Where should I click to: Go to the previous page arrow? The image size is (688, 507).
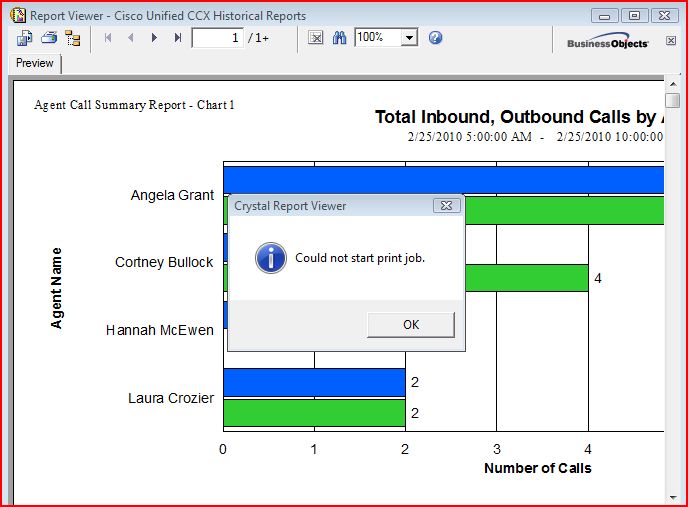click(x=131, y=38)
